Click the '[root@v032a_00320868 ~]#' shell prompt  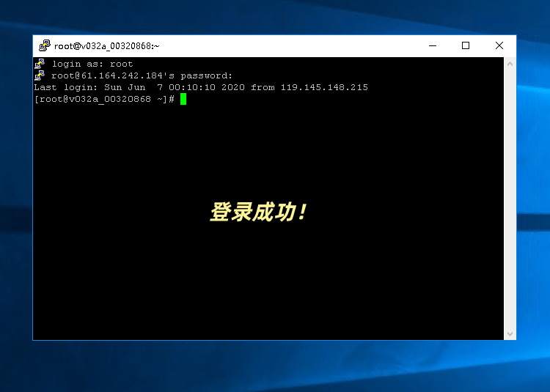click(x=104, y=99)
